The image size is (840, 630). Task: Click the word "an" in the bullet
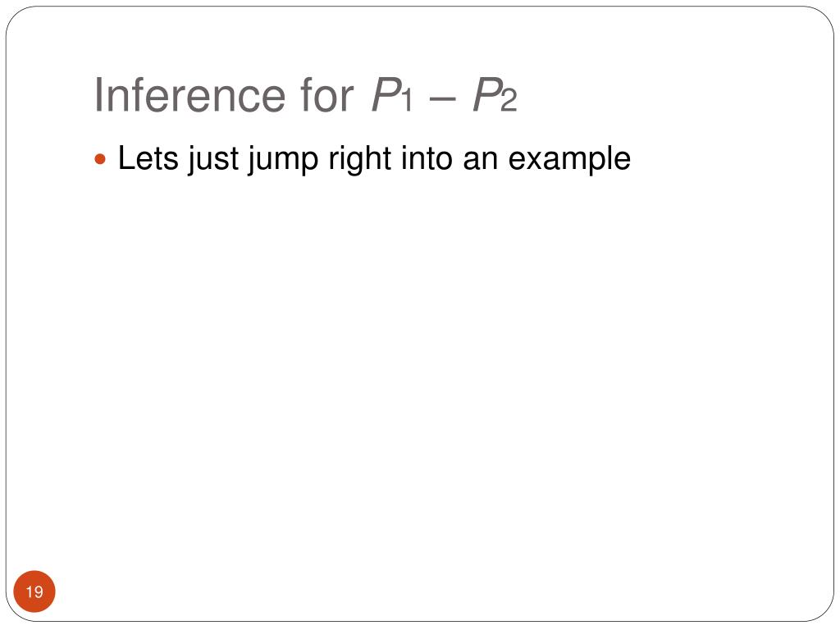(x=480, y=162)
